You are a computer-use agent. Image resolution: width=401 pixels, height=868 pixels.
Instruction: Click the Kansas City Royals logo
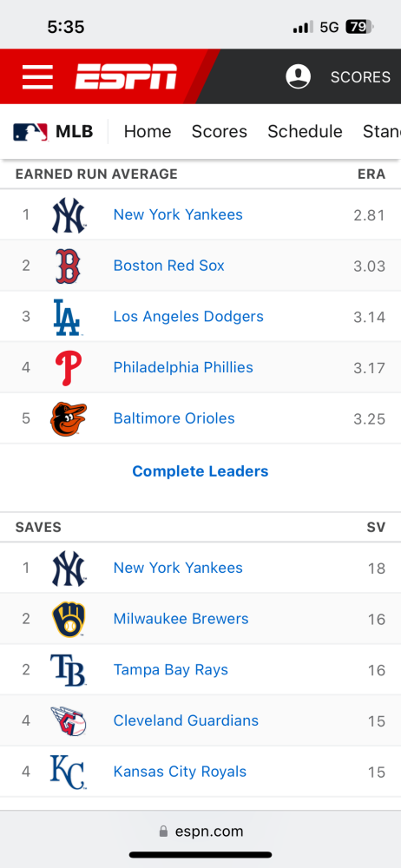[68, 772]
